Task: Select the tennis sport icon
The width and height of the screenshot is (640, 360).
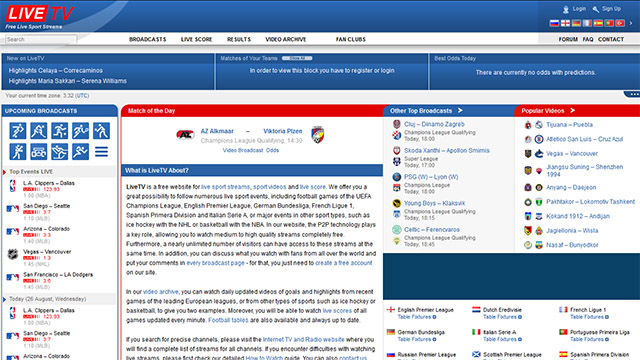Action: click(80, 131)
